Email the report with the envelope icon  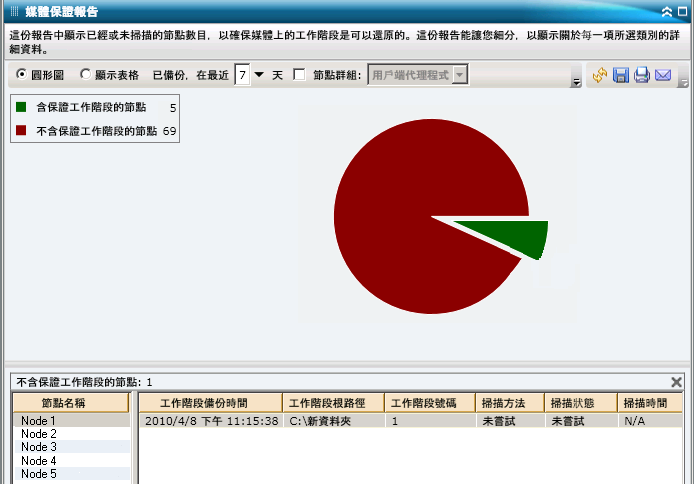tap(663, 75)
